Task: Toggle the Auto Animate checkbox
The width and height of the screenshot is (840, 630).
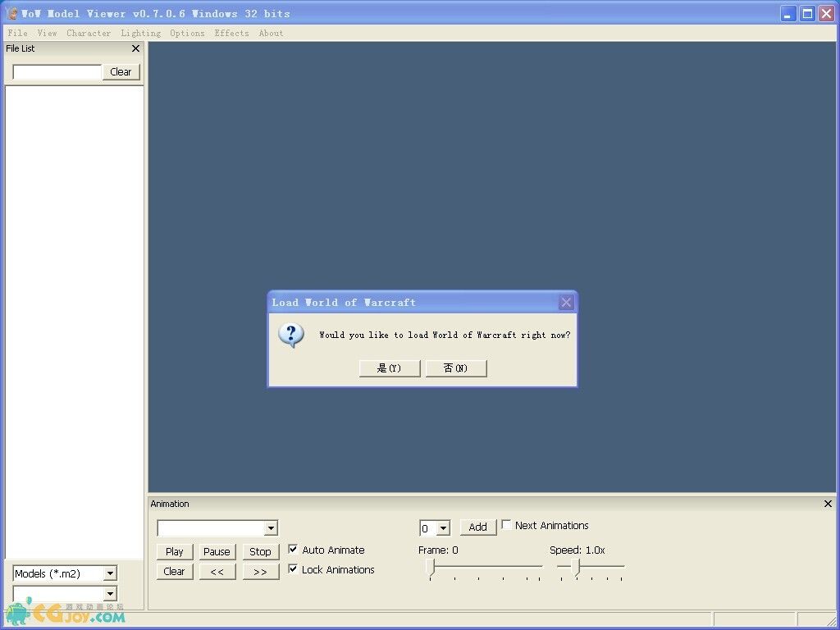Action: [x=293, y=549]
